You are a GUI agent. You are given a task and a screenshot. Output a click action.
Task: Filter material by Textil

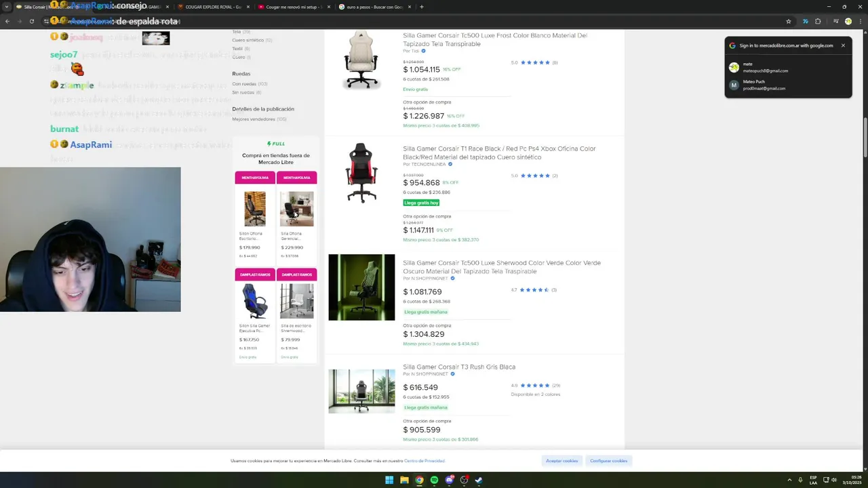[x=241, y=49]
